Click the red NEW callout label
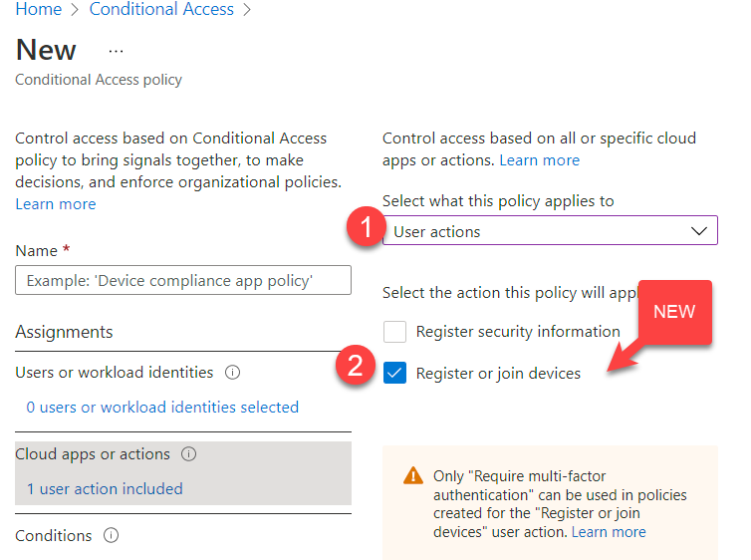Screen dimensions: 751x560 (x=674, y=312)
